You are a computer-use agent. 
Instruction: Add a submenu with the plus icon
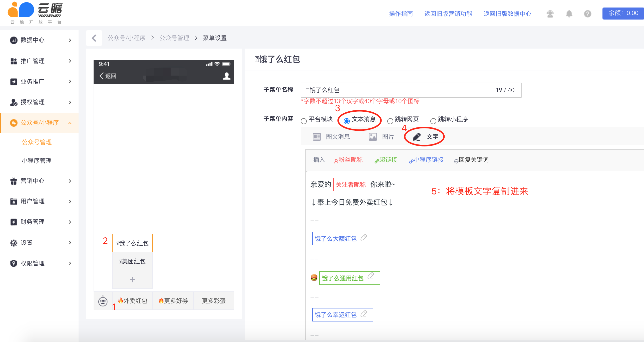[132, 279]
